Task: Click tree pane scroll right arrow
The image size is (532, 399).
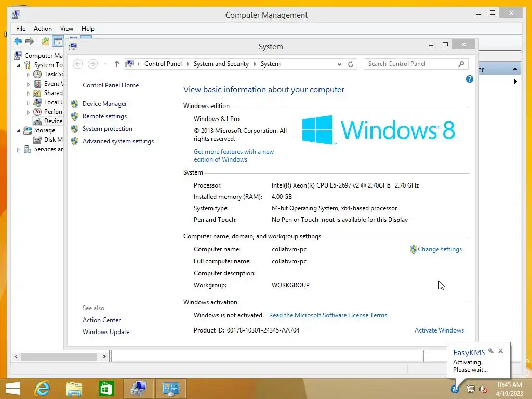Action: pos(104,356)
